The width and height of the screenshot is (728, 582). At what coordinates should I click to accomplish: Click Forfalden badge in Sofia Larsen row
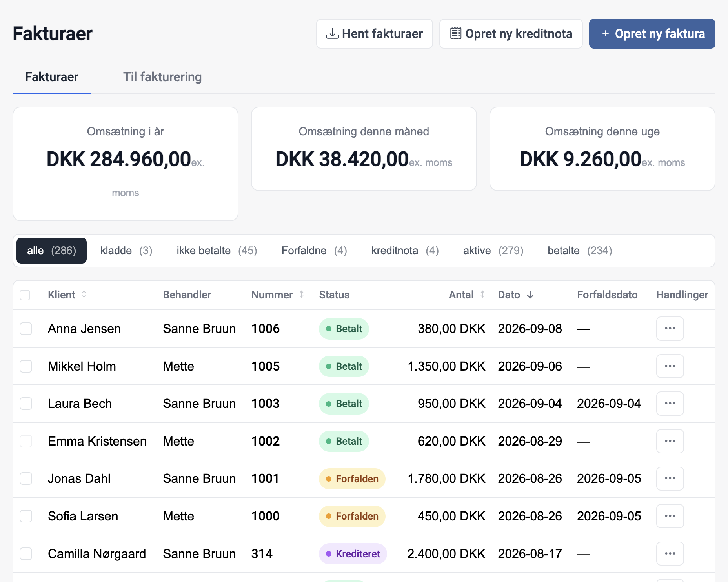(x=352, y=517)
